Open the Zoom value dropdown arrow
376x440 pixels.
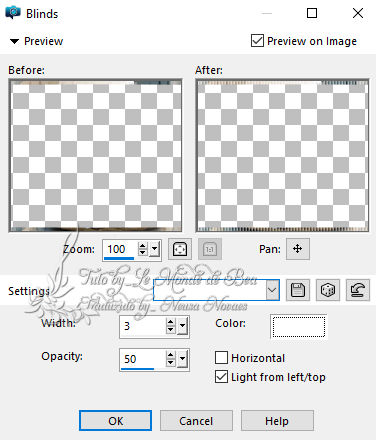pyautogui.click(x=155, y=249)
